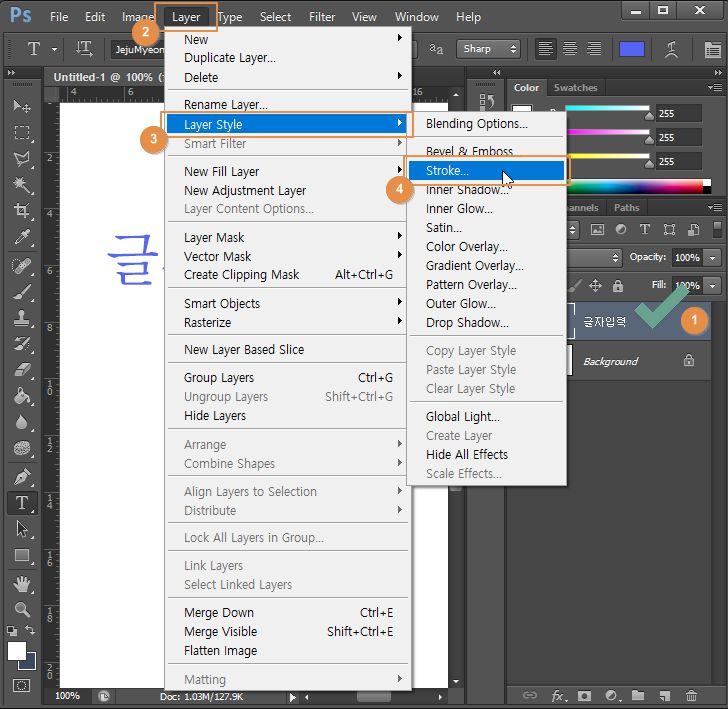Select the Healing Brush tool
This screenshot has width=728, height=709.
pos(21,266)
